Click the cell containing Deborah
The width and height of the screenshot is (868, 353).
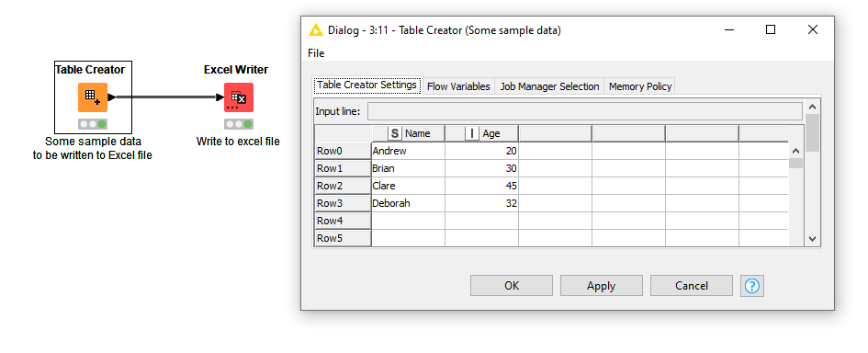[409, 203]
